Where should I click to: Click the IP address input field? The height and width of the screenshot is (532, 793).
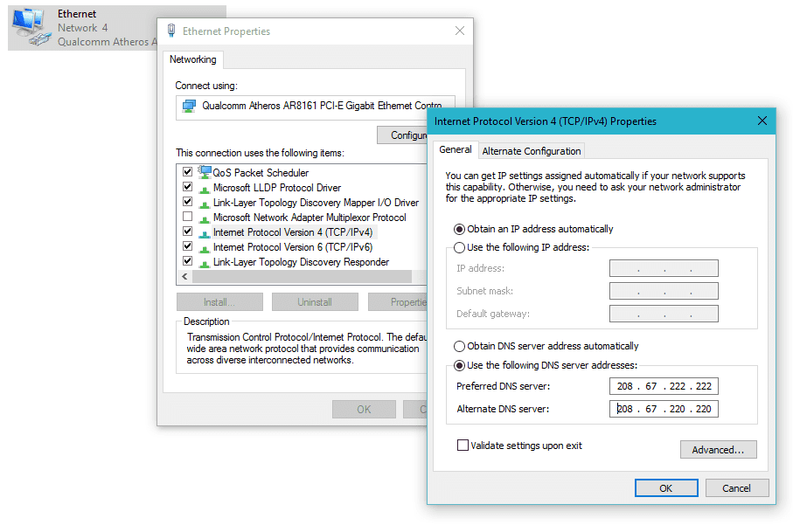(x=664, y=268)
